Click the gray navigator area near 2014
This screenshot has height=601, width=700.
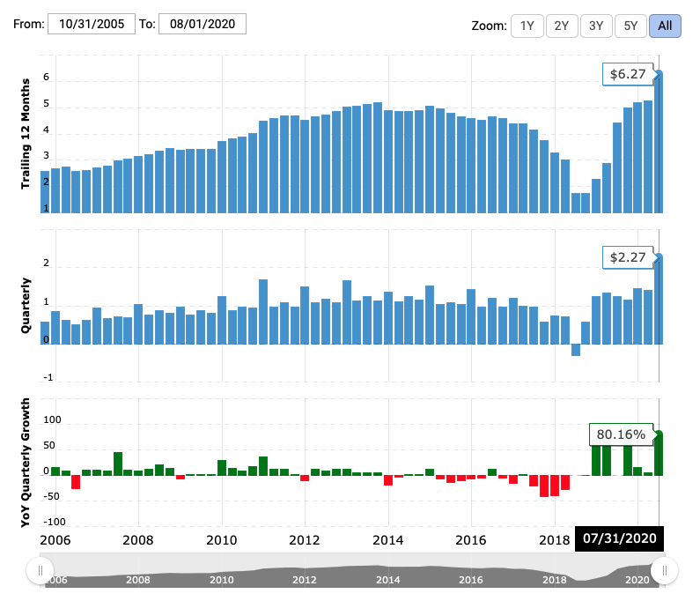(x=388, y=573)
